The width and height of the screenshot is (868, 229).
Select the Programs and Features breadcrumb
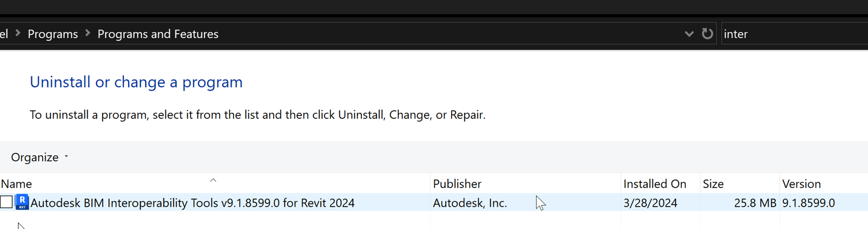(x=158, y=34)
